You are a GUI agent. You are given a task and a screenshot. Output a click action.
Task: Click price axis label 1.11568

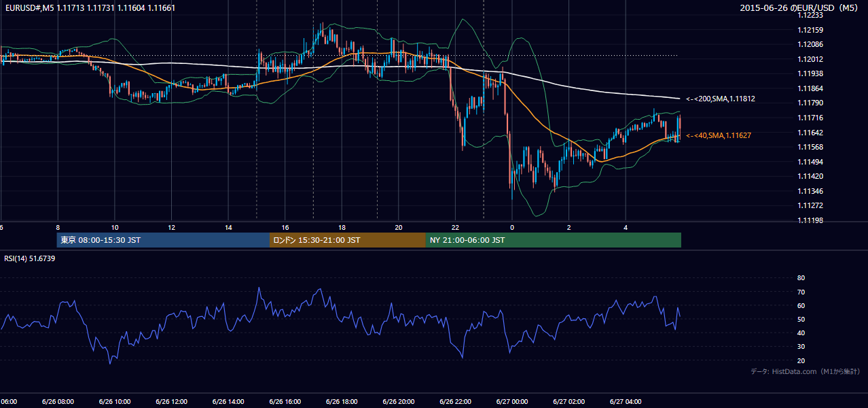coord(810,147)
